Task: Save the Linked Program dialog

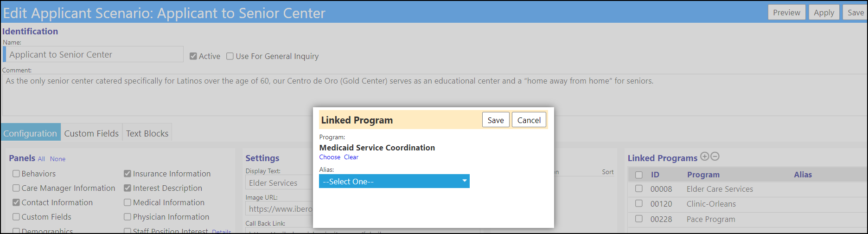Action: [496, 120]
